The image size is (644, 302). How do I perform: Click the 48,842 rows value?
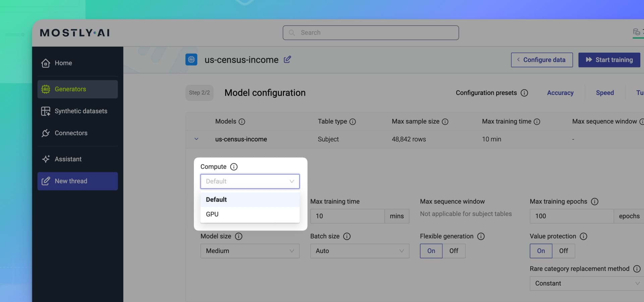[409, 139]
